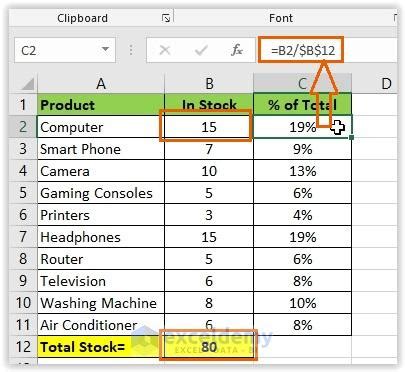Click the Camera cell
This screenshot has width=405, height=372.
[x=101, y=171]
